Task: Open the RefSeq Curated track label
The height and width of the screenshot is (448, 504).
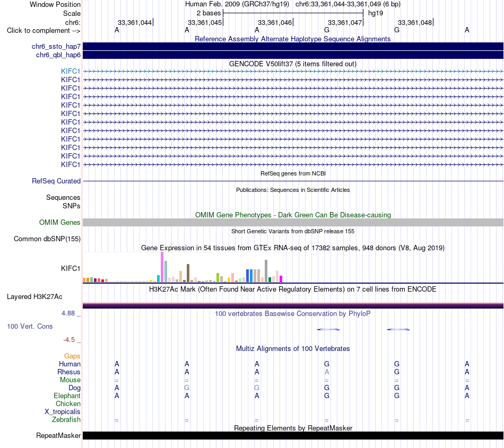Action: pos(56,181)
